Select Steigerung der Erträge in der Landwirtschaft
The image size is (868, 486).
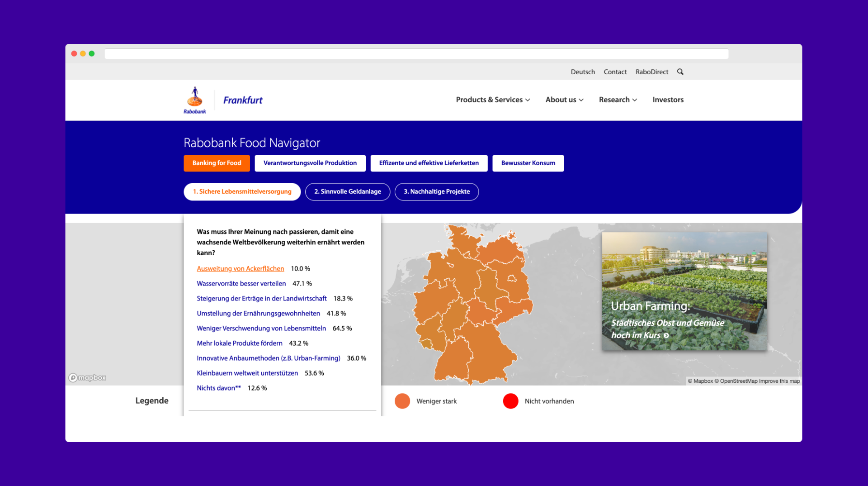coord(261,298)
